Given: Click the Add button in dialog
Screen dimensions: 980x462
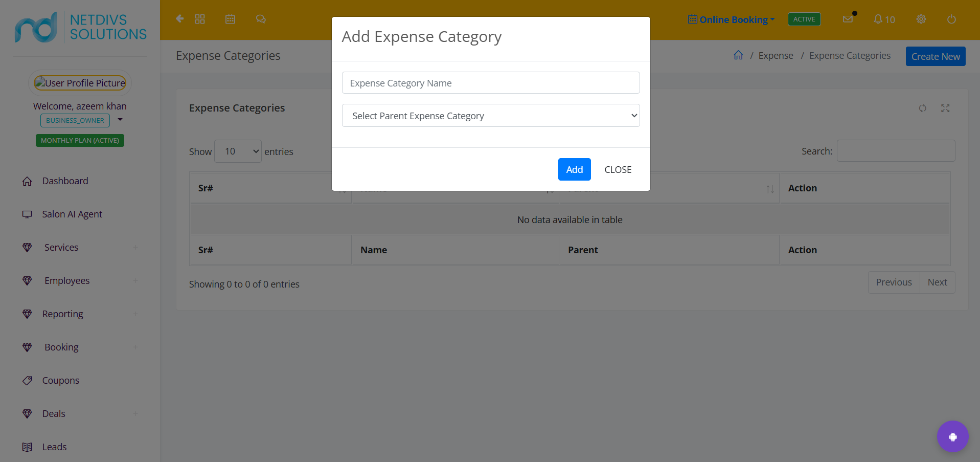Looking at the screenshot, I should pos(574,169).
